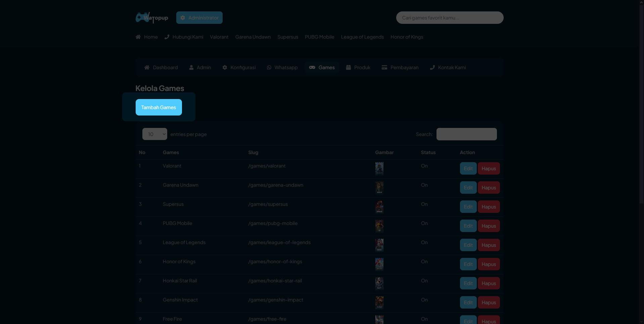Open the Whatsapp tab

point(282,67)
